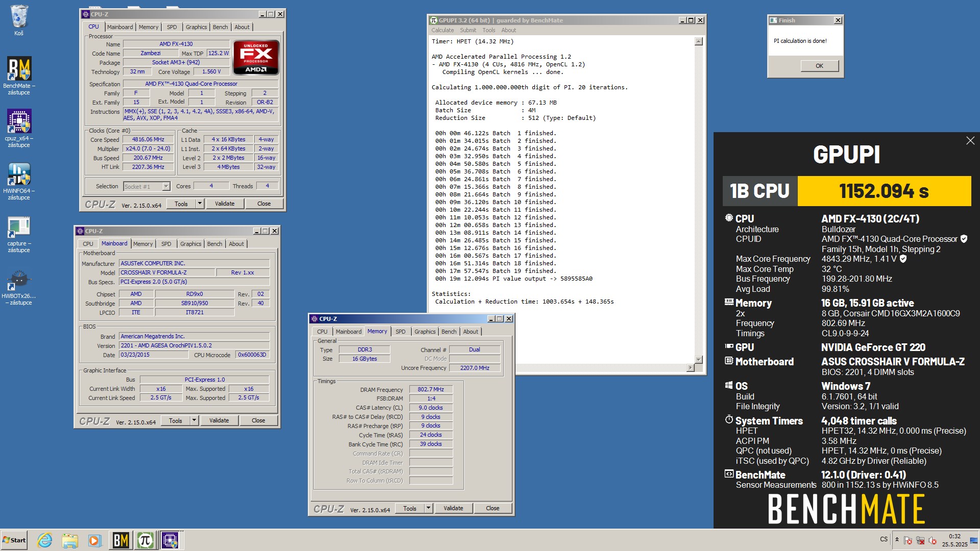Switch to Mainboard tab in top CPU-Z window
Image resolution: width=980 pixels, height=551 pixels.
(120, 27)
